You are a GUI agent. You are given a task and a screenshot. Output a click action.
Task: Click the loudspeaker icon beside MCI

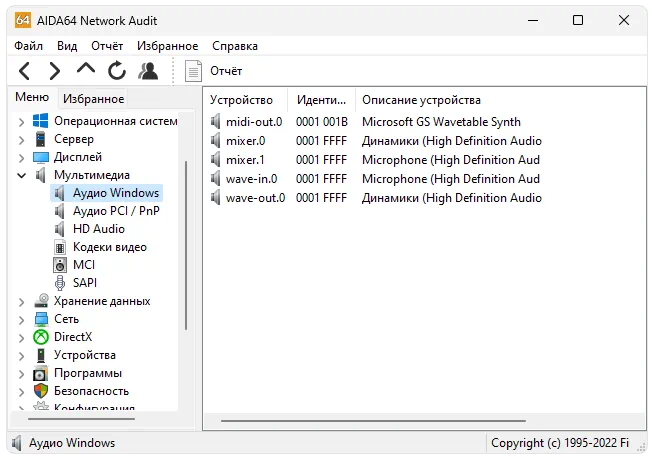point(60,265)
